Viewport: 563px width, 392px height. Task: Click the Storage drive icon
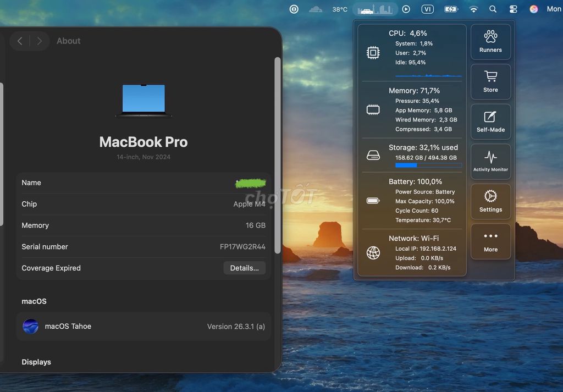[373, 156]
